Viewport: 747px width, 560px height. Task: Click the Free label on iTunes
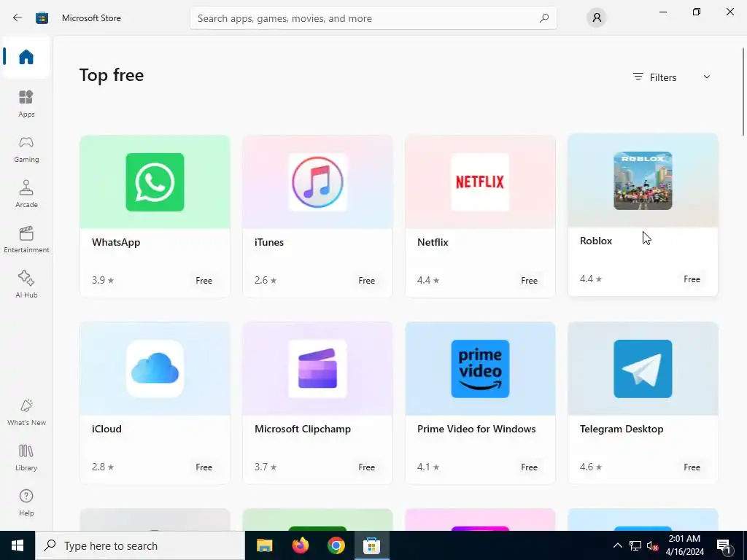coord(366,281)
